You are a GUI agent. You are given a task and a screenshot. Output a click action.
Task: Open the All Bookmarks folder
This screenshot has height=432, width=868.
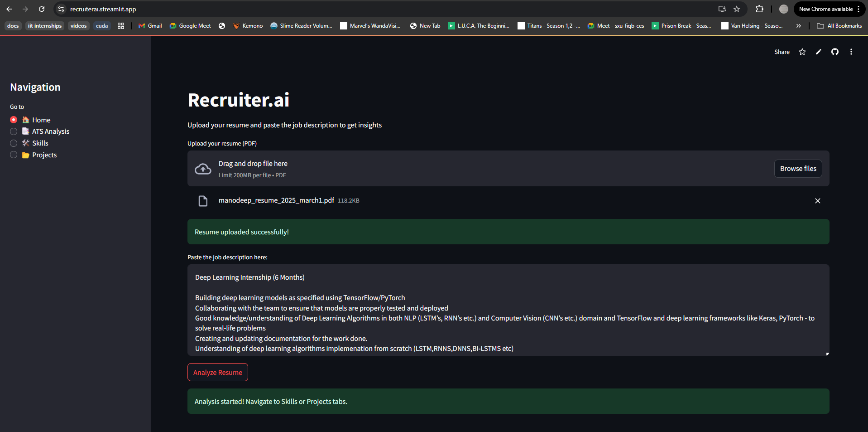(839, 26)
